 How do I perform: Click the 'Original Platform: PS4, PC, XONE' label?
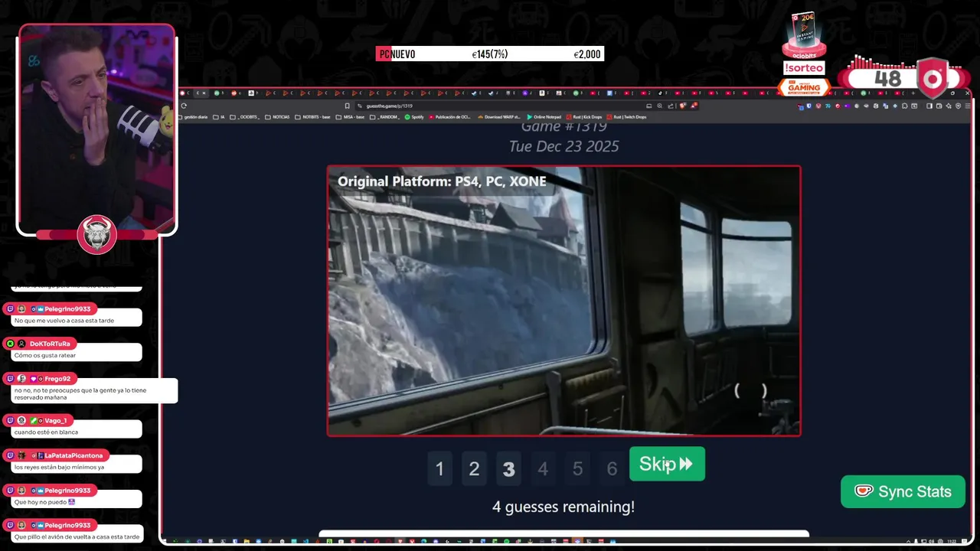(x=442, y=181)
